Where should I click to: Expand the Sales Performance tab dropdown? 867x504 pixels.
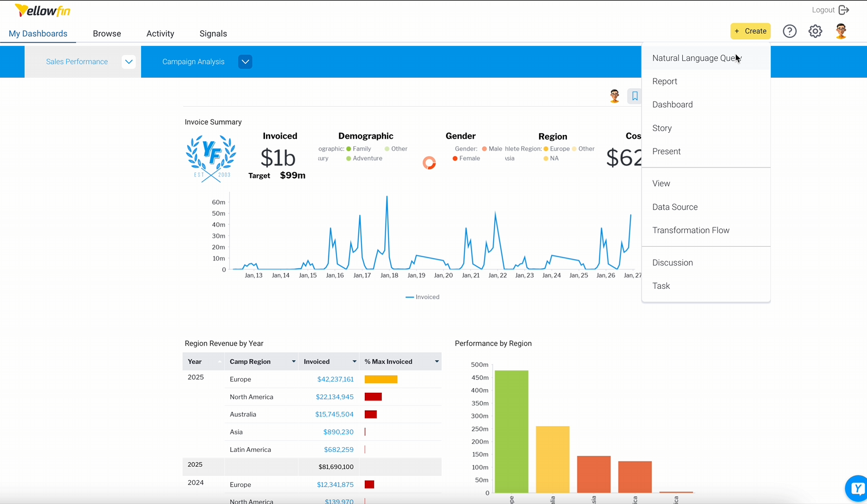pyautogui.click(x=128, y=61)
